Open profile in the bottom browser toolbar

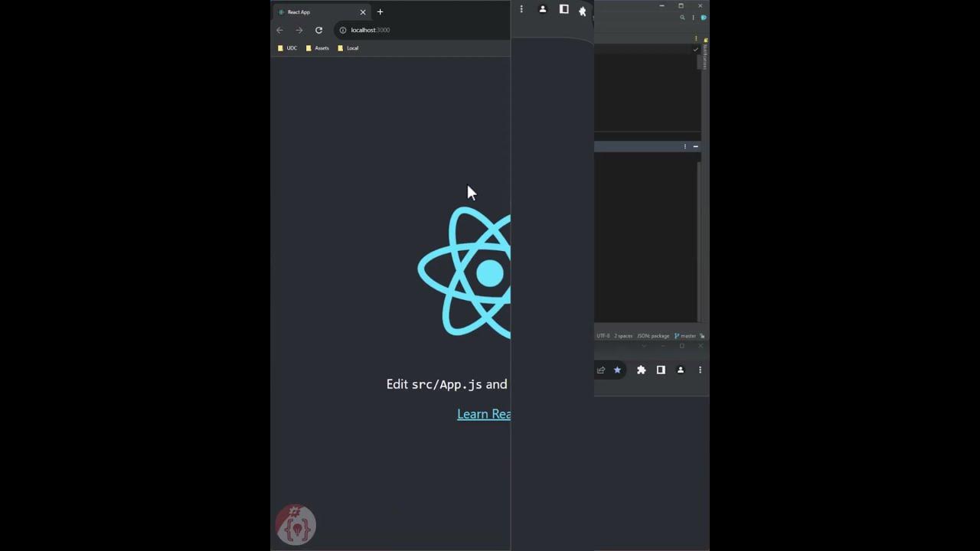[681, 370]
